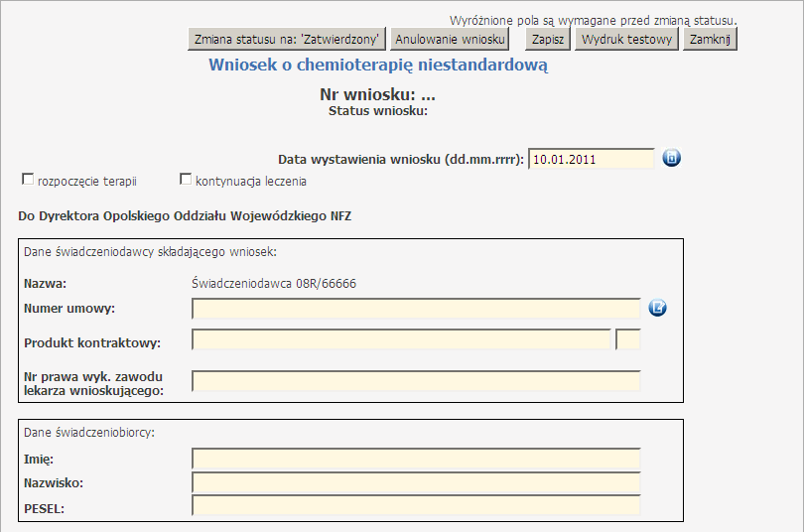Click the edit icon beside Numer umowy

pyautogui.click(x=658, y=308)
